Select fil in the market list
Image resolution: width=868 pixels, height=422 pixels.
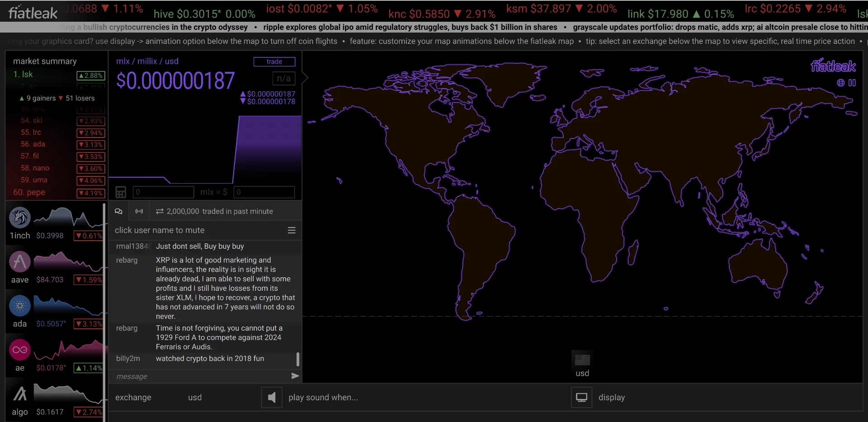(x=30, y=156)
